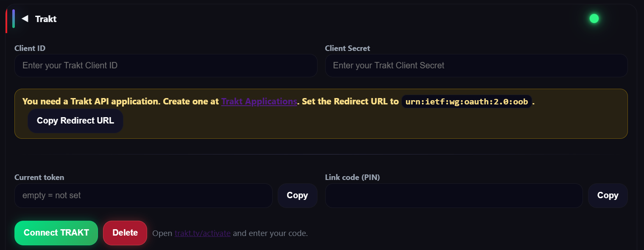Click the Trakt section header title
Image resolution: width=644 pixels, height=250 pixels.
coord(46,19)
